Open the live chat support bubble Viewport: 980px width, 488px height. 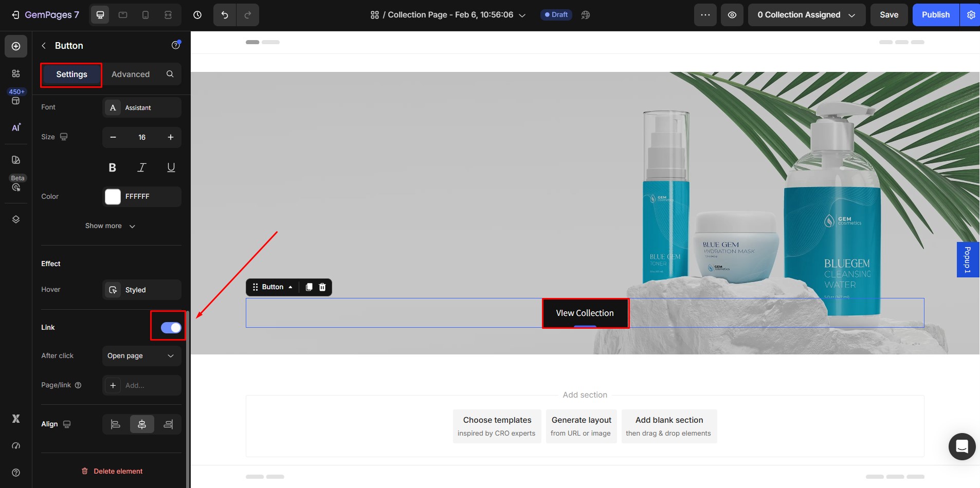pyautogui.click(x=961, y=446)
